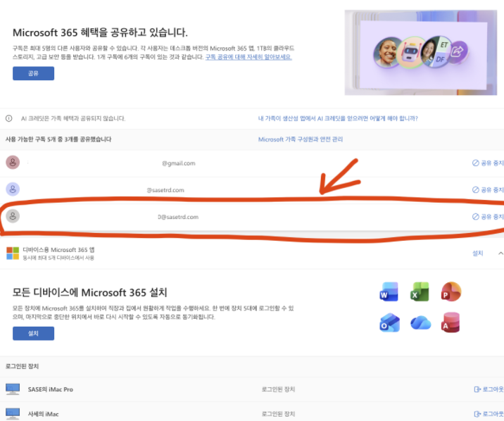The height and width of the screenshot is (421, 504).
Task: Click the AI credits info circle icon
Action: click(x=9, y=118)
